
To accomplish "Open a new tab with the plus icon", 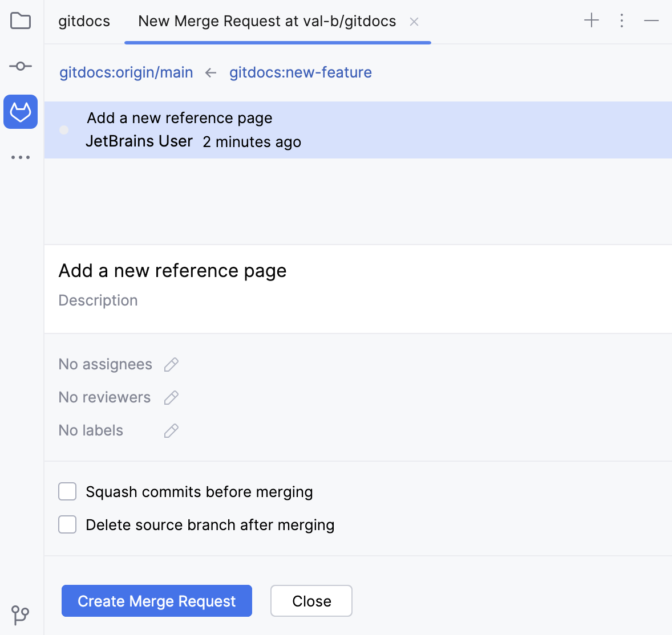I will [591, 21].
